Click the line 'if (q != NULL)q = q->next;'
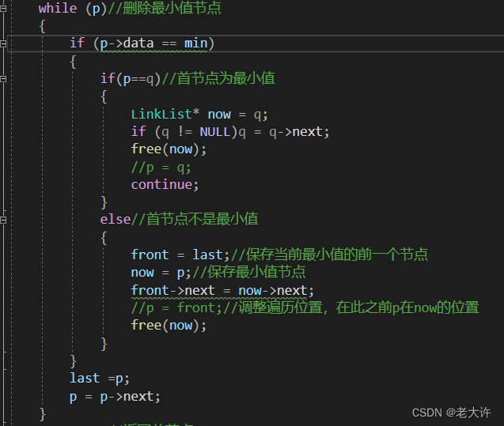The width and height of the screenshot is (504, 426). 230,132
